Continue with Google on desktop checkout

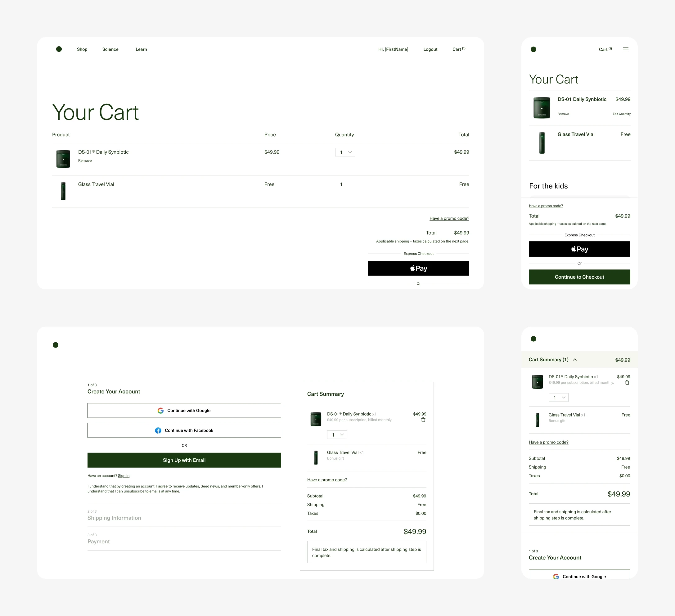coord(184,411)
